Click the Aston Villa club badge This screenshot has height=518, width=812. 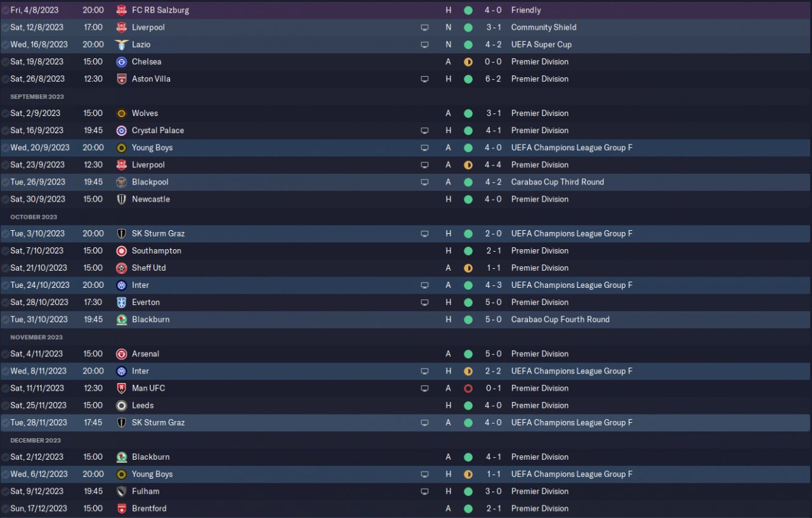point(121,79)
